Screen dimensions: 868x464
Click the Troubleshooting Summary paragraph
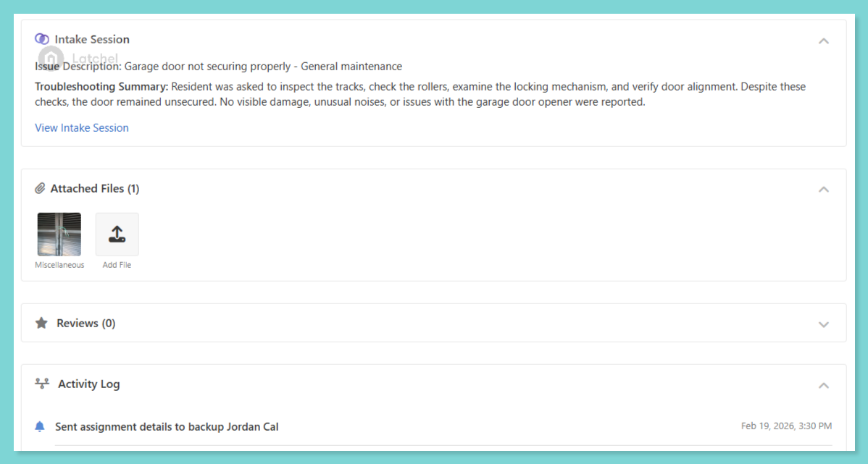420,94
